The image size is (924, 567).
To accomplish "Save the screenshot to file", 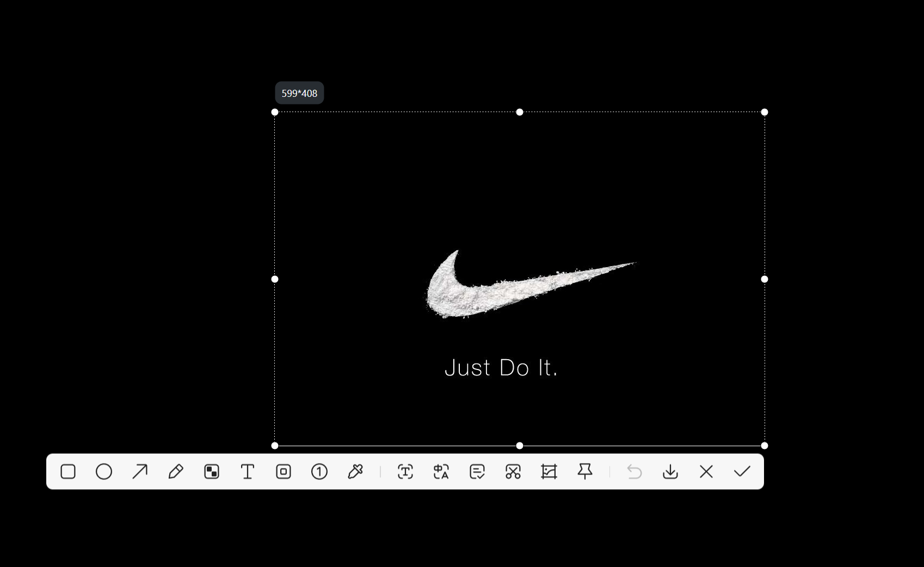I will coord(670,471).
